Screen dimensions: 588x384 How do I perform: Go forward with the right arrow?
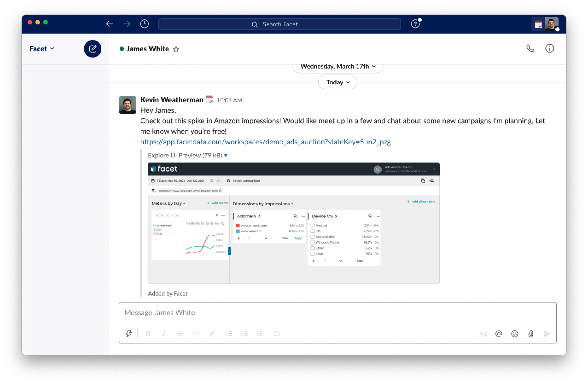click(127, 24)
